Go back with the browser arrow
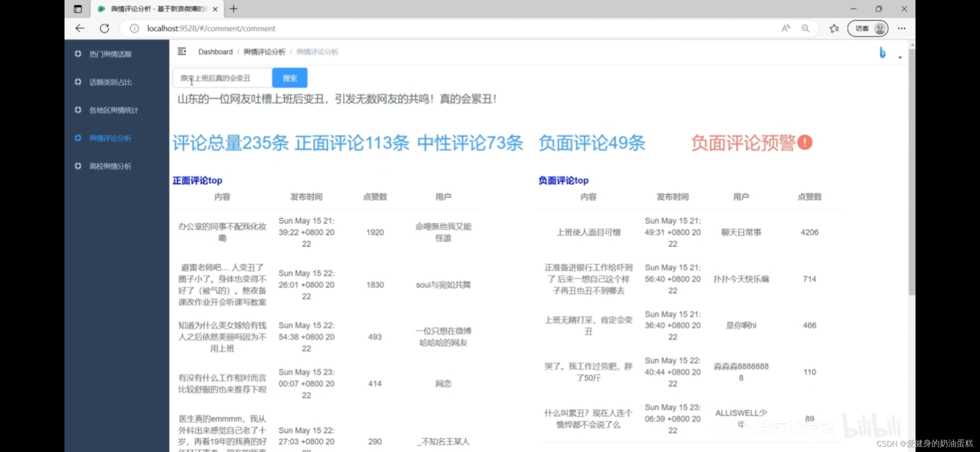The height and width of the screenshot is (452, 980). point(80,28)
